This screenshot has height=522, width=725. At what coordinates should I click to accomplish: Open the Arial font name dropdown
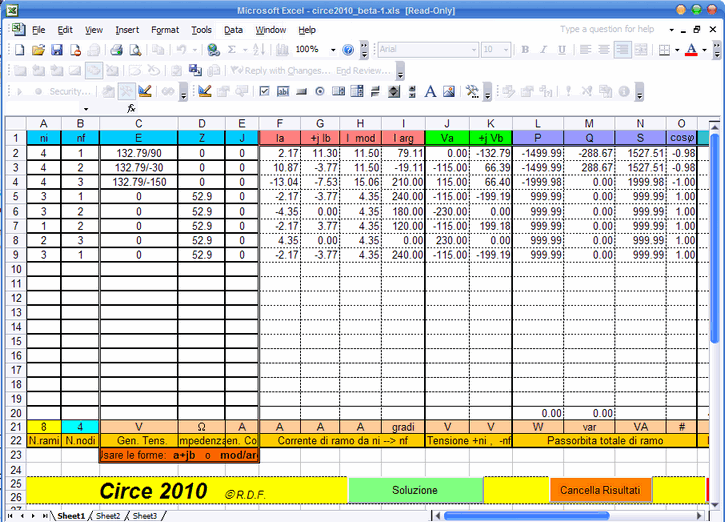[x=474, y=49]
